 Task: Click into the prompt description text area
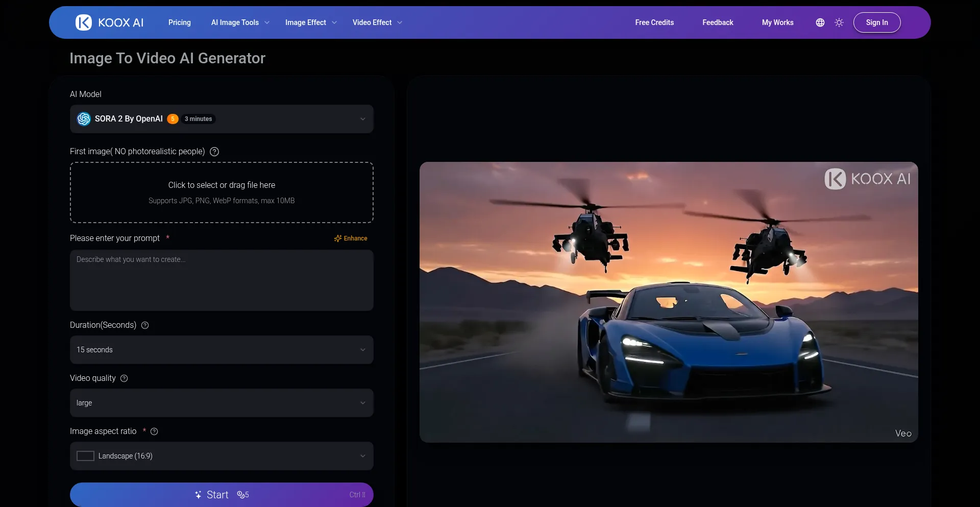[x=222, y=280]
